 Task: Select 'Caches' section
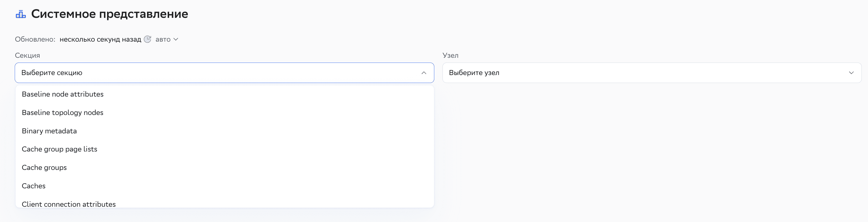(x=33, y=186)
